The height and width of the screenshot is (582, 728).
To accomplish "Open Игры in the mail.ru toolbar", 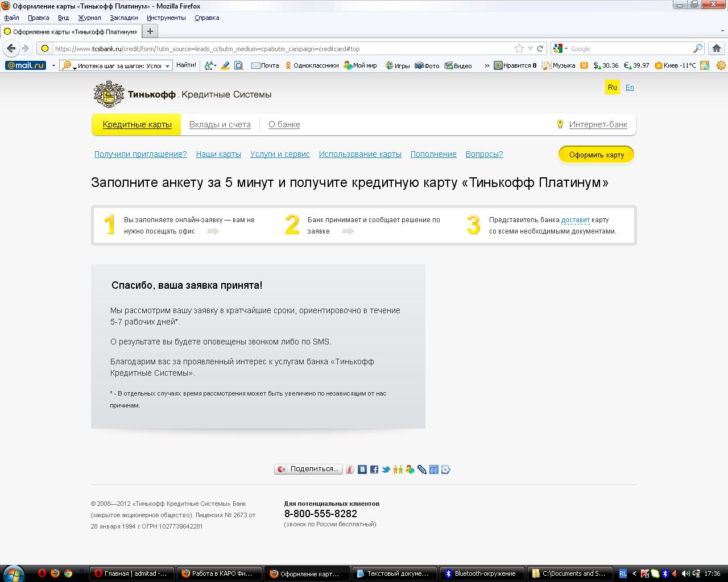I will click(x=398, y=65).
